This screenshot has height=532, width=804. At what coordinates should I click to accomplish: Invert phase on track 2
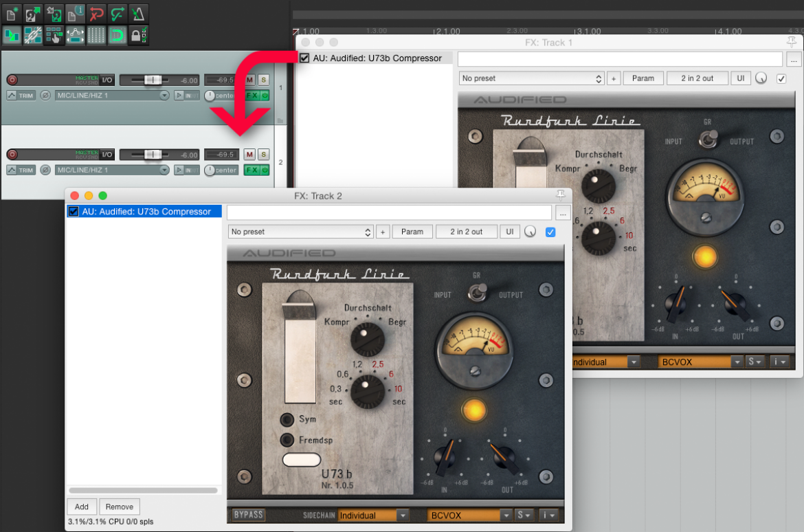point(45,170)
